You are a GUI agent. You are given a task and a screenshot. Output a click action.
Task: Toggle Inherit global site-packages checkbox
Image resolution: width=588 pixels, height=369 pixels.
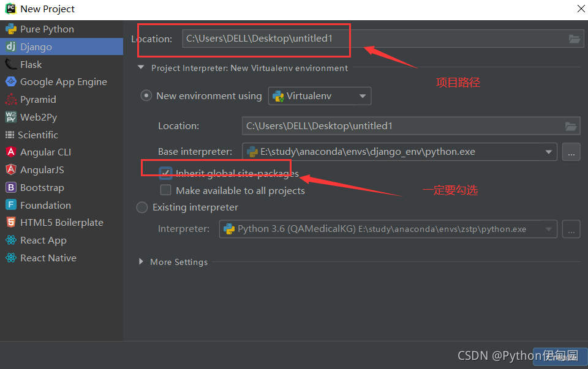[x=165, y=173]
